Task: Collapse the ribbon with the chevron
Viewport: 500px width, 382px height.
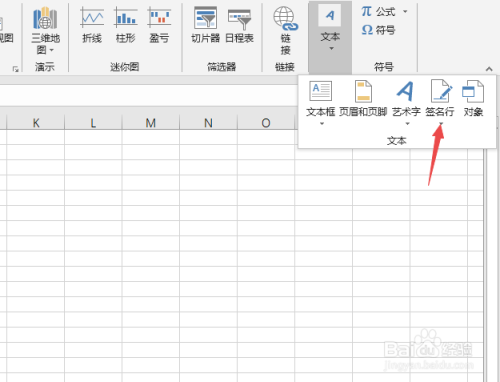Action: tap(489, 69)
